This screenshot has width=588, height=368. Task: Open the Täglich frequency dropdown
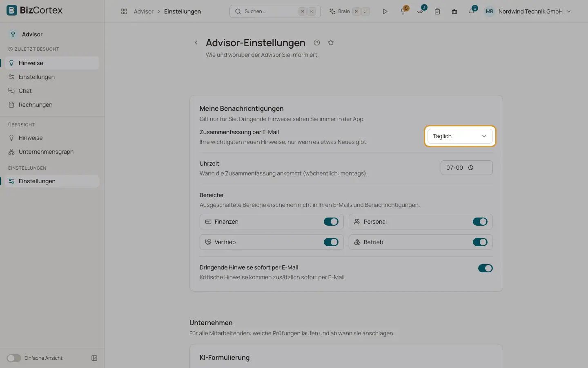pyautogui.click(x=460, y=136)
